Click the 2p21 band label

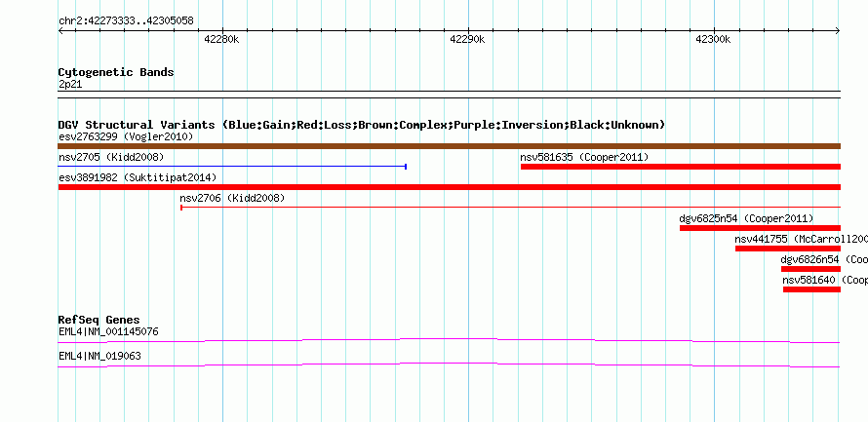[x=70, y=85]
